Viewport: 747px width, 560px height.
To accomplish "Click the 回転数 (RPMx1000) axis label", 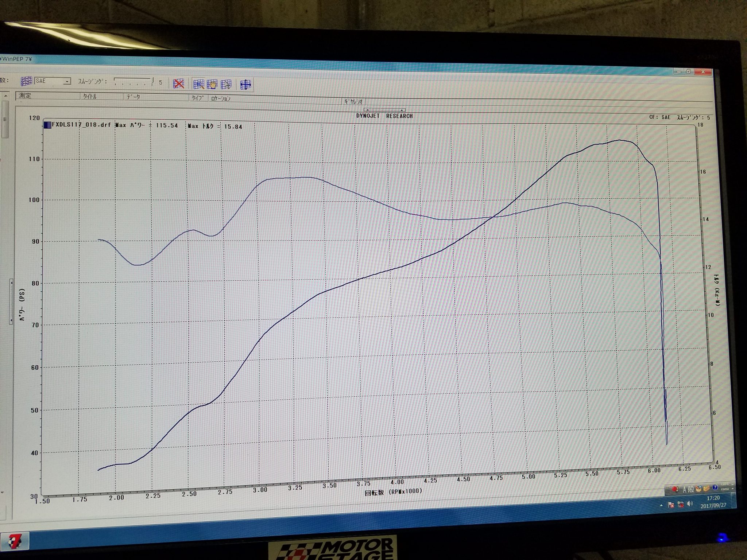I will click(394, 492).
